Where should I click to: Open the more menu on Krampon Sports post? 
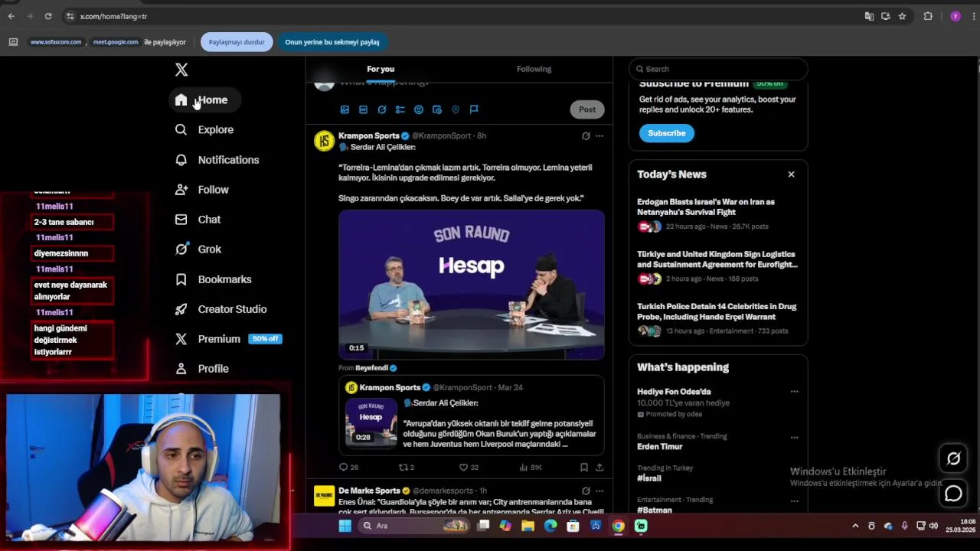point(599,135)
